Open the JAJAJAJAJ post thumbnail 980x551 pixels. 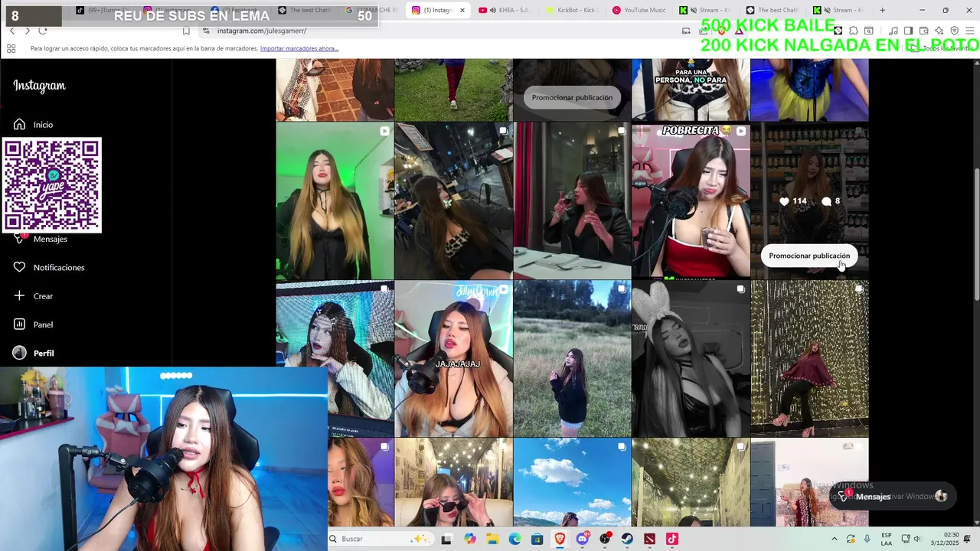click(453, 358)
